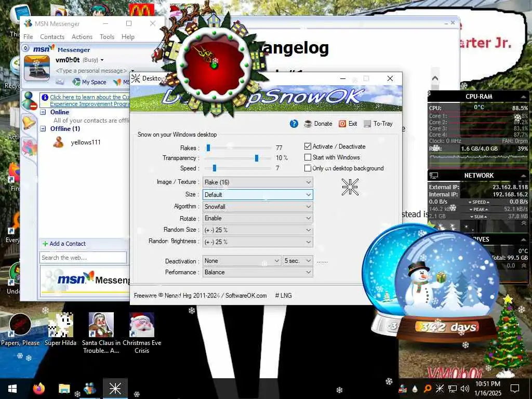Open Santa Claus in Trouble desktop shortcut
532x399 pixels.
pyautogui.click(x=101, y=333)
